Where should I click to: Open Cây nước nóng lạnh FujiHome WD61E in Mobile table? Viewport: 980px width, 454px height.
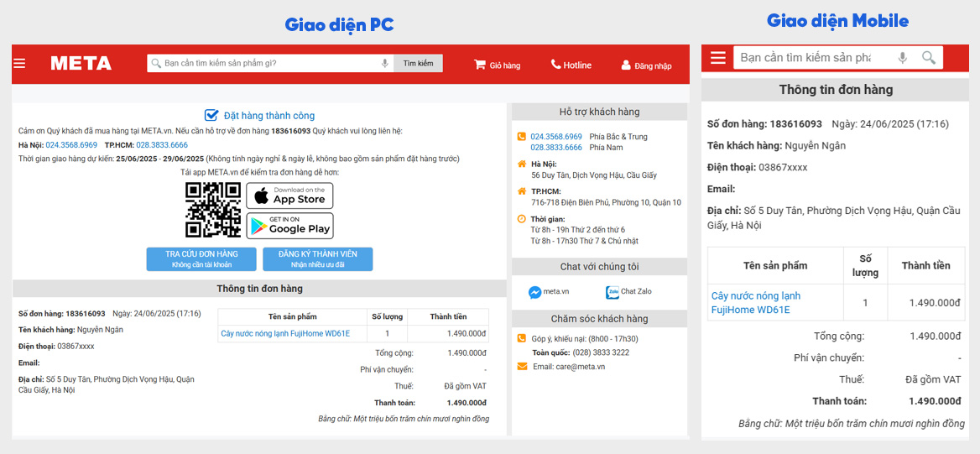tap(756, 303)
